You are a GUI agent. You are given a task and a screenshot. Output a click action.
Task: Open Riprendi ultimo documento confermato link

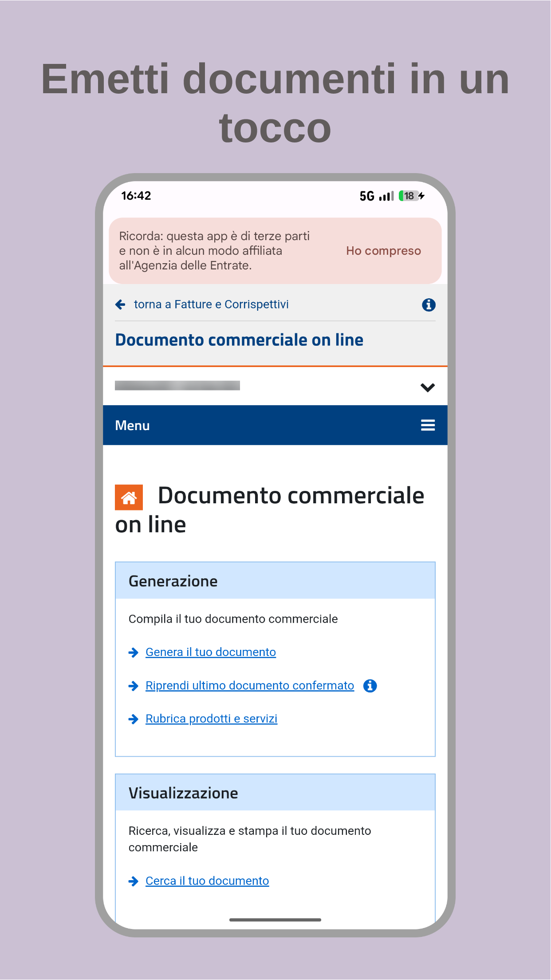point(250,685)
